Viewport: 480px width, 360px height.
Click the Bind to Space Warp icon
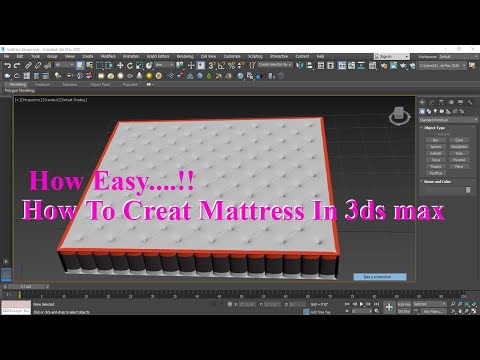point(48,66)
